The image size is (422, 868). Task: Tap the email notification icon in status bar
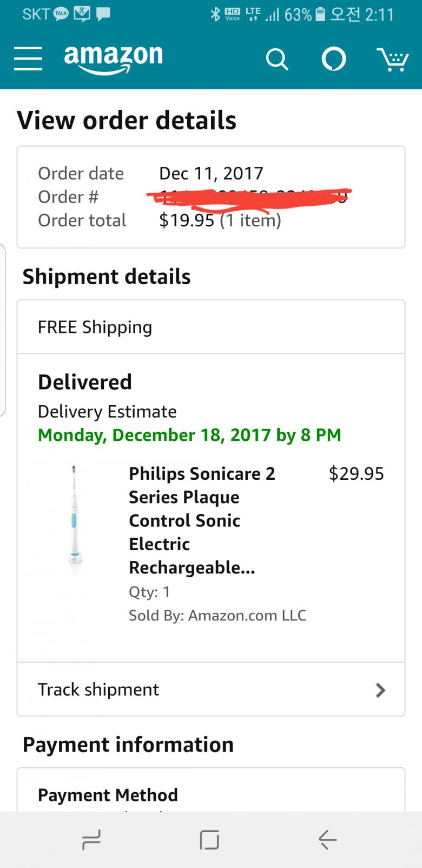[82, 14]
